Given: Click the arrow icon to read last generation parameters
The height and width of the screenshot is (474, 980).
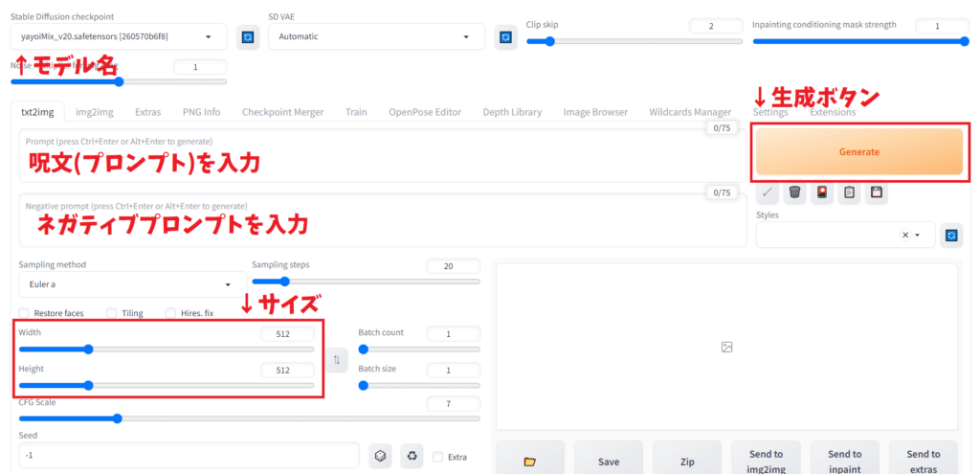Looking at the screenshot, I should pyautogui.click(x=768, y=192).
